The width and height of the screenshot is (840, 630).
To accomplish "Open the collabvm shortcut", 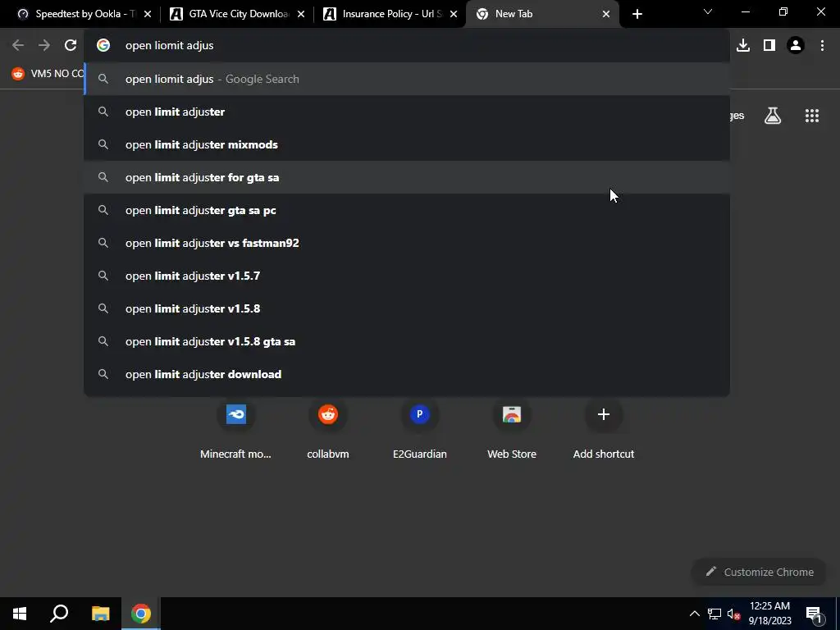I will tap(328, 431).
